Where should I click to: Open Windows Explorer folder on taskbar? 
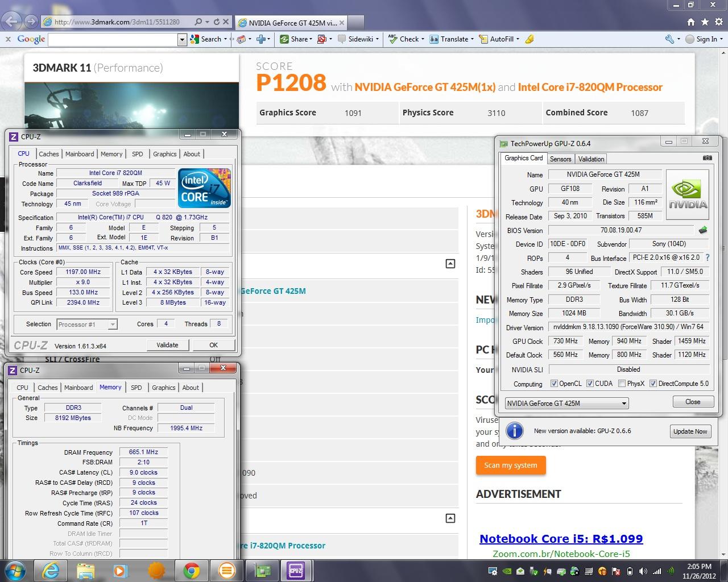coord(85,570)
